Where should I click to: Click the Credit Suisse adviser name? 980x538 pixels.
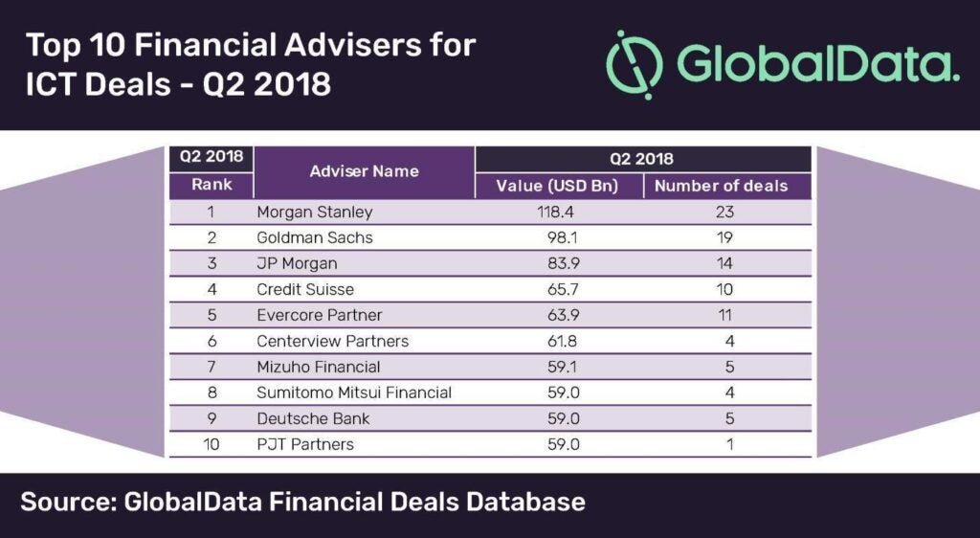point(305,289)
